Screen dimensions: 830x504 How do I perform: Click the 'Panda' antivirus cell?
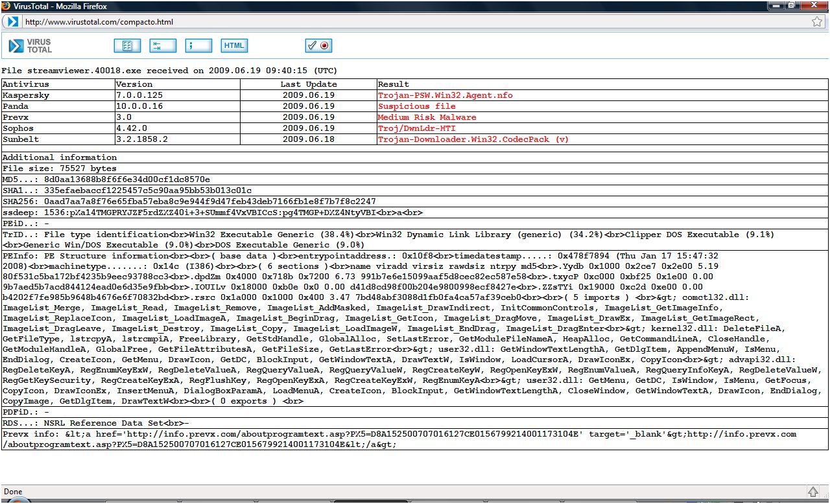58,106
